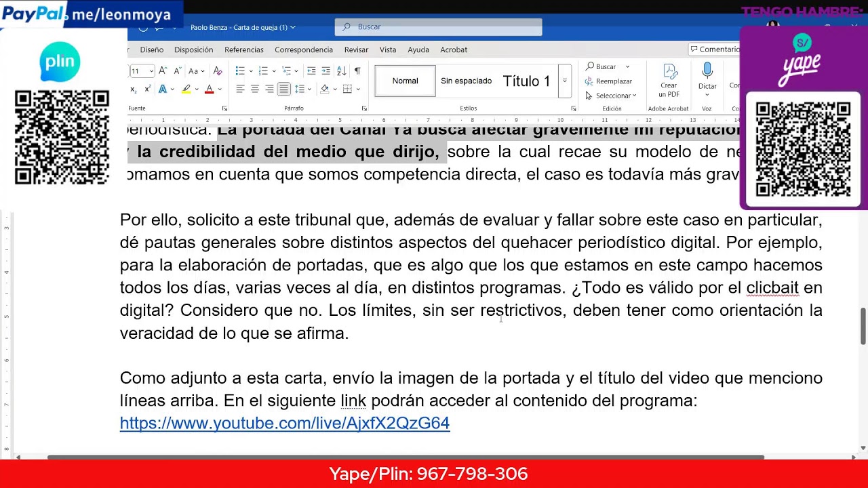Screen dimensions: 868x488
Task: Open bullet library dropdown arrow
Action: coord(251,70)
